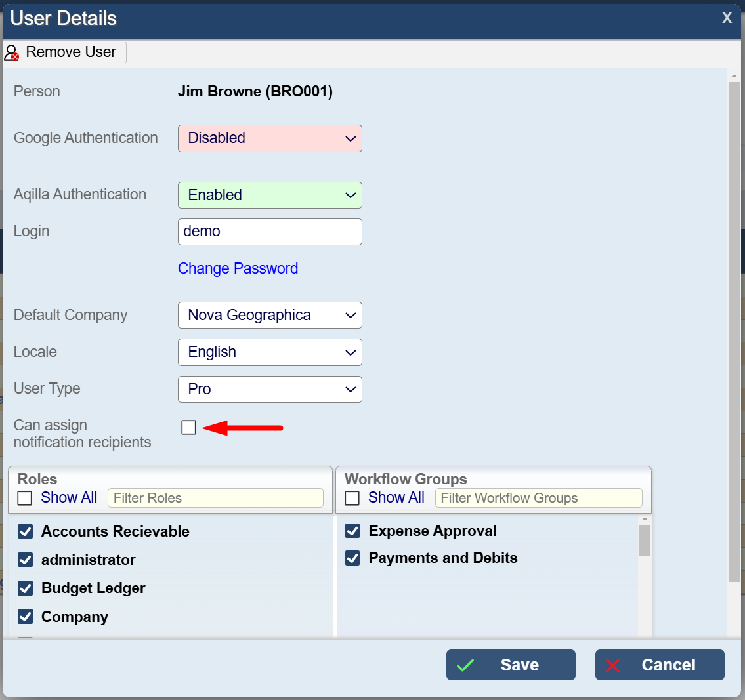Toggle Payments and Debits workflow group
The height and width of the screenshot is (700, 745).
coord(352,558)
